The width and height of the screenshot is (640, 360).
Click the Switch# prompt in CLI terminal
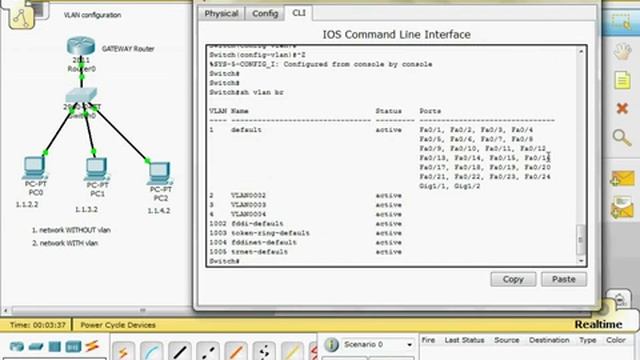(224, 261)
